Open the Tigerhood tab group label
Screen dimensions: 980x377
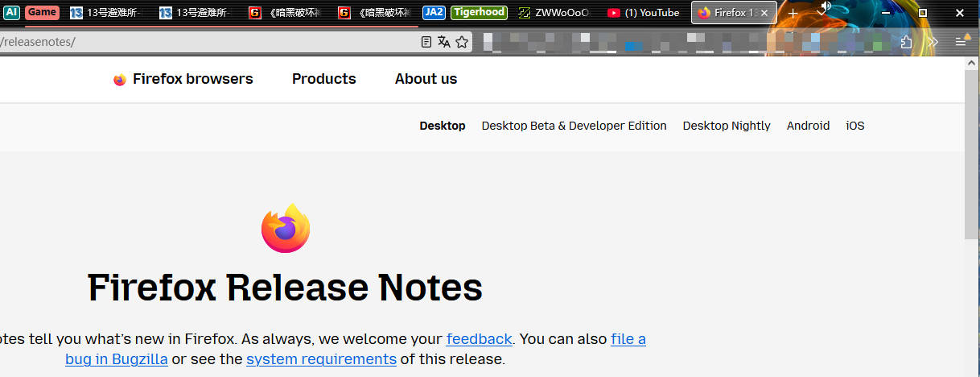click(x=479, y=12)
